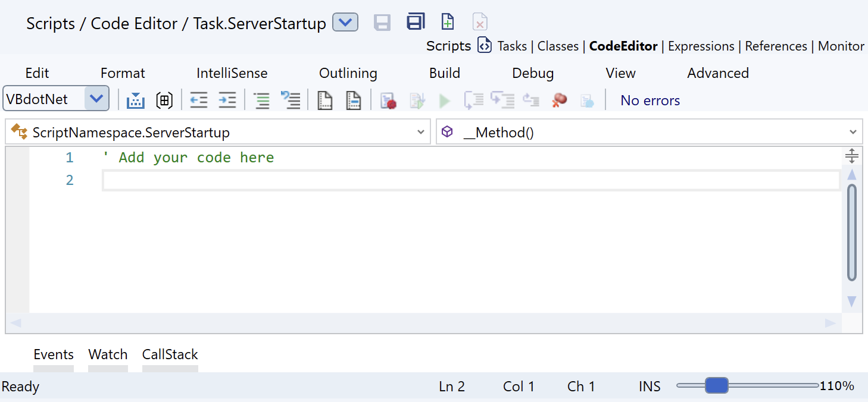Image resolution: width=868 pixels, height=402 pixels.
Task: Open the IntelliSense menu
Action: [232, 73]
